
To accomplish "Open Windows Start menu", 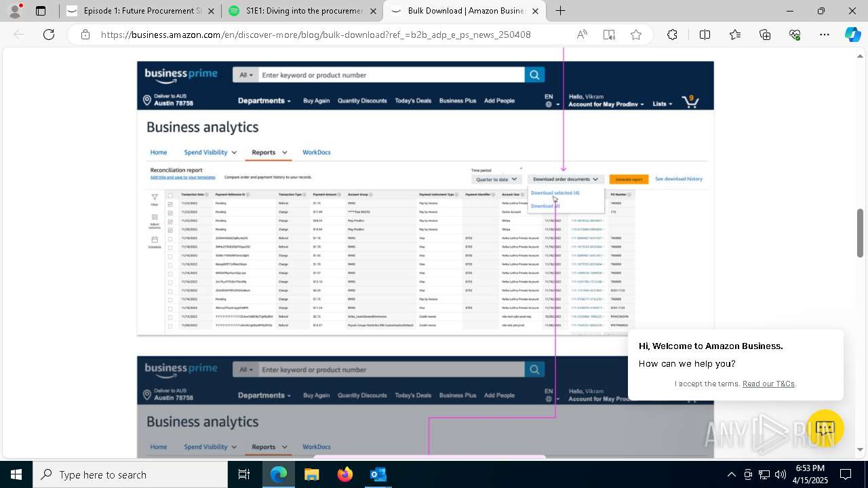I will (x=16, y=474).
